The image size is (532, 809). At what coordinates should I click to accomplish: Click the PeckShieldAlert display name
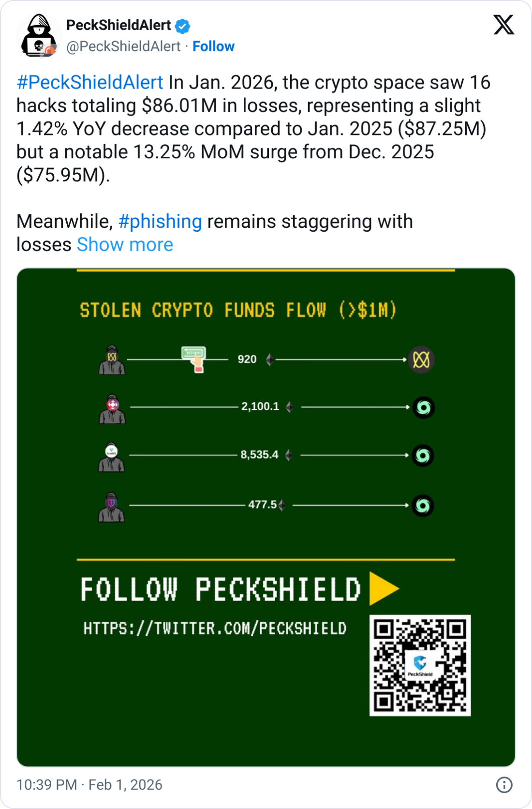(x=118, y=25)
